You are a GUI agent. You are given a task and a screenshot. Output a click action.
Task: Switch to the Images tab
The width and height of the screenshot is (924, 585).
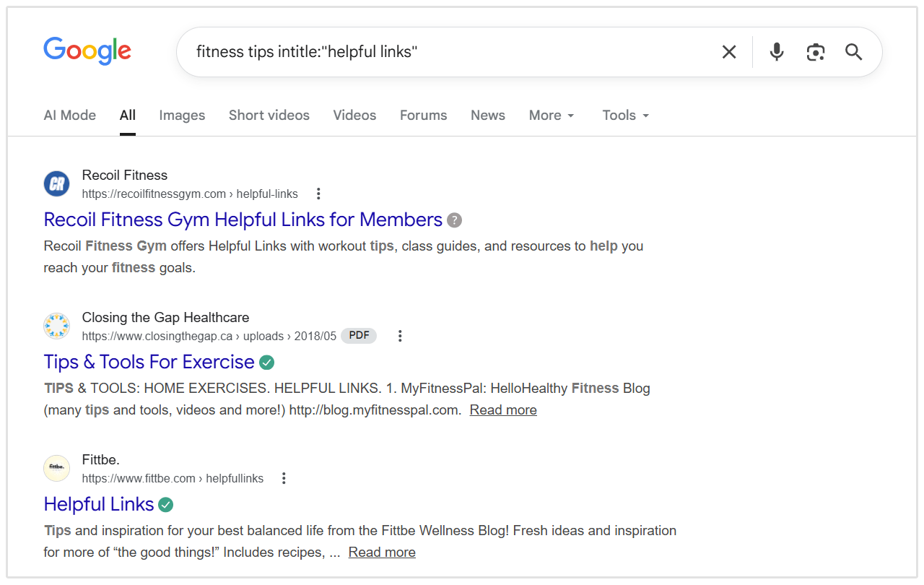point(182,115)
